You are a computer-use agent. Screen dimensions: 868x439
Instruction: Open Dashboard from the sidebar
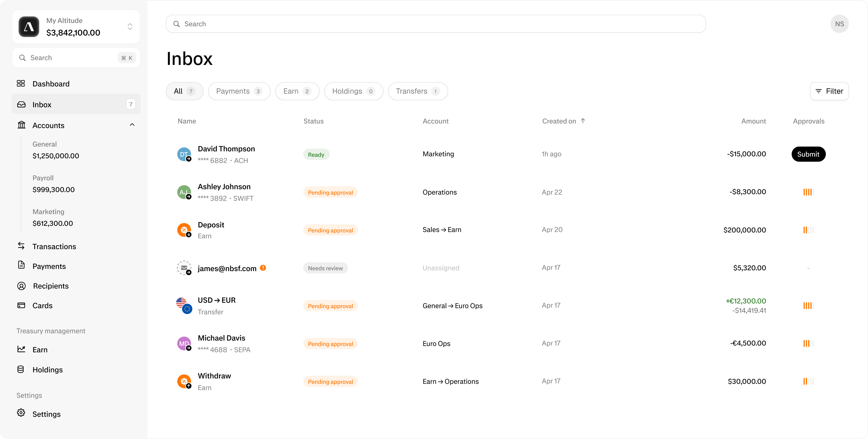(76, 84)
